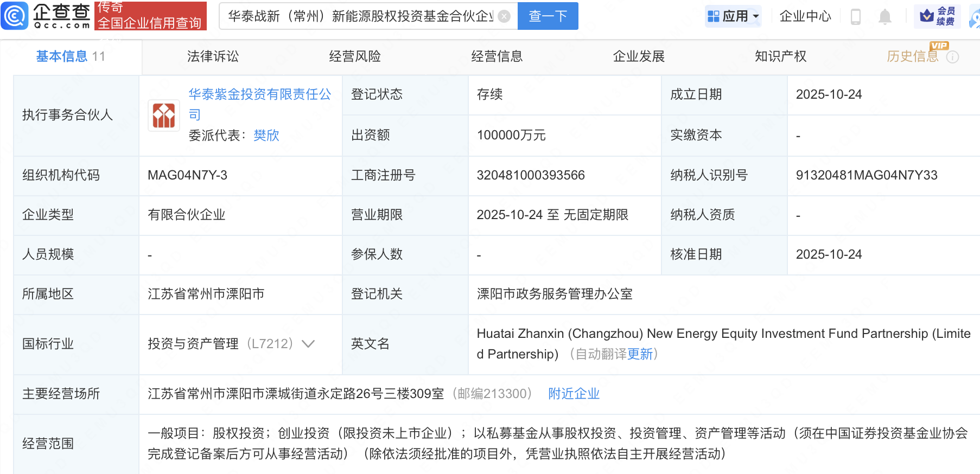
Task: Clear the search box text
Action: 504,16
